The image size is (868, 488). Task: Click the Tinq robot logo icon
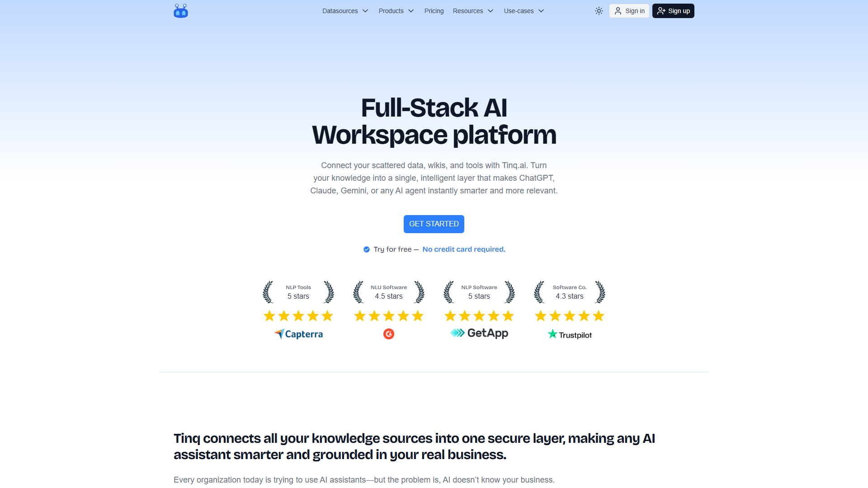(x=180, y=11)
